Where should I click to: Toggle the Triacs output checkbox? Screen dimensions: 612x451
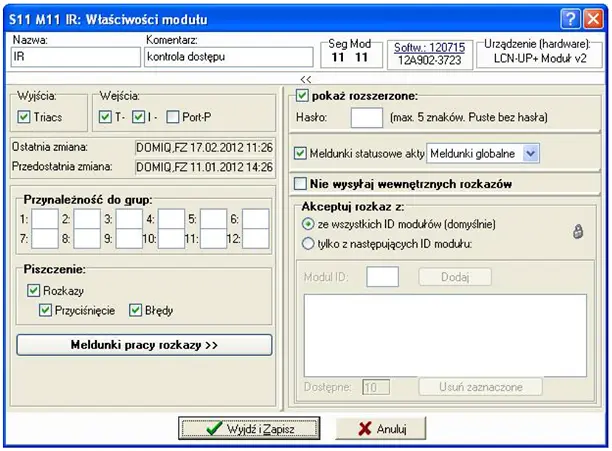25,118
